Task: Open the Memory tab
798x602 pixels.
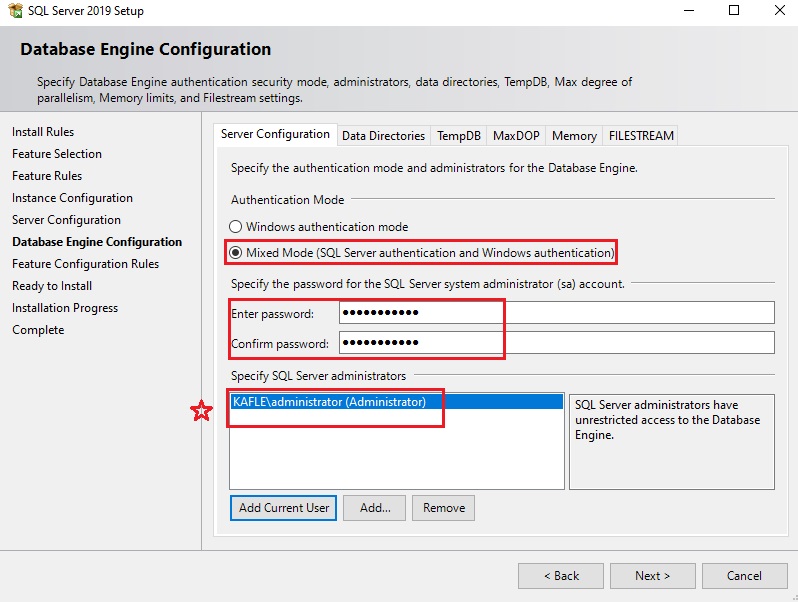Action: pyautogui.click(x=574, y=136)
